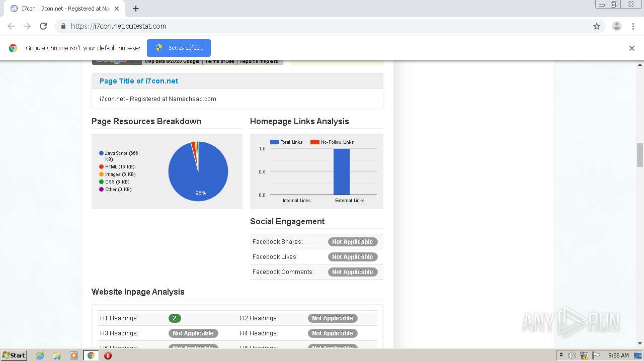
Task: Open a new browser tab
Action: click(136, 9)
